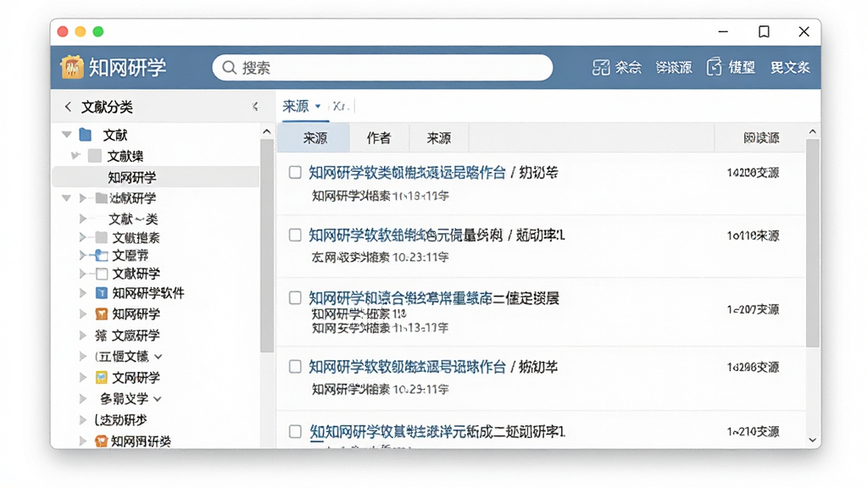
Task: Tick the checkbox of the second article, 10110来源
Action: click(295, 236)
